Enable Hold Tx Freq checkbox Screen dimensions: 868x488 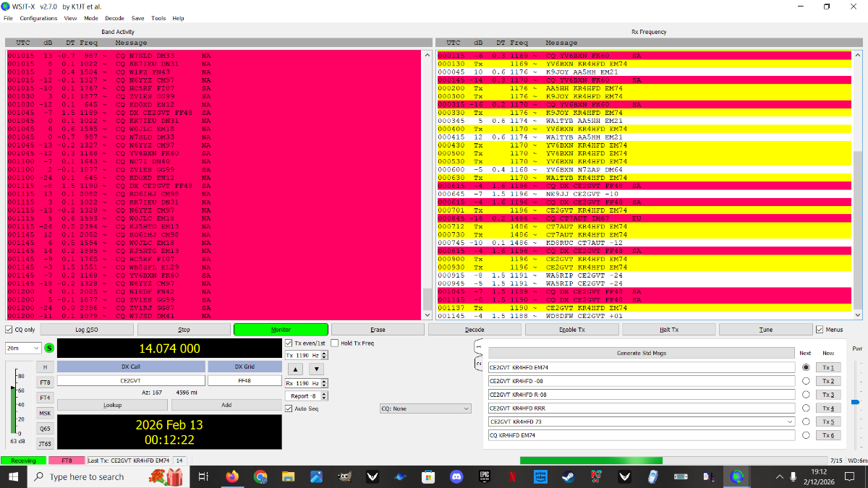pos(336,343)
